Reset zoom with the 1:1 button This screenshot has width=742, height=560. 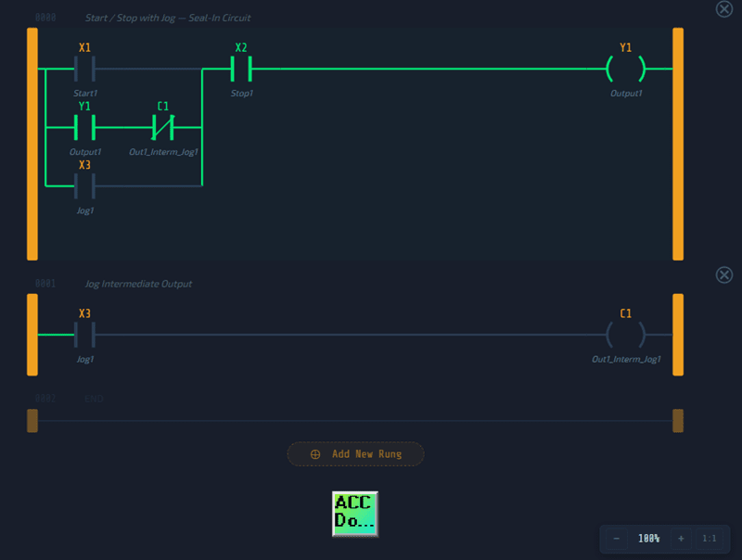pyautogui.click(x=710, y=539)
